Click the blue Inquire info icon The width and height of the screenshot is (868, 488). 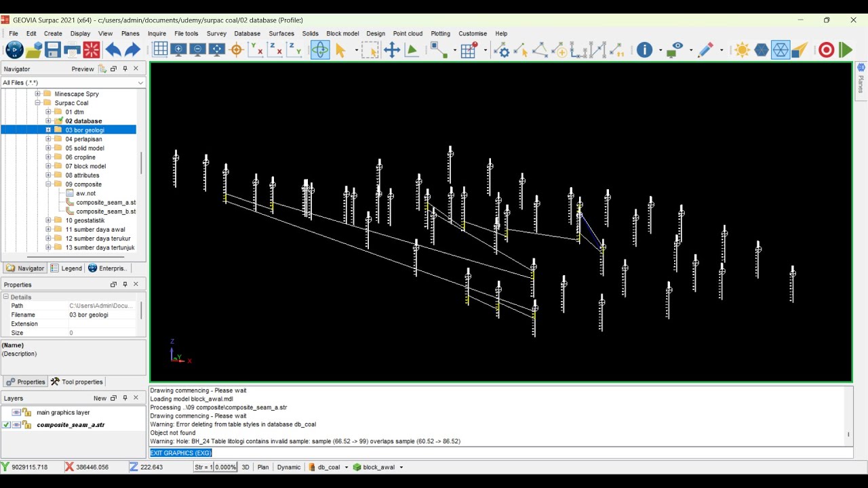tap(644, 49)
